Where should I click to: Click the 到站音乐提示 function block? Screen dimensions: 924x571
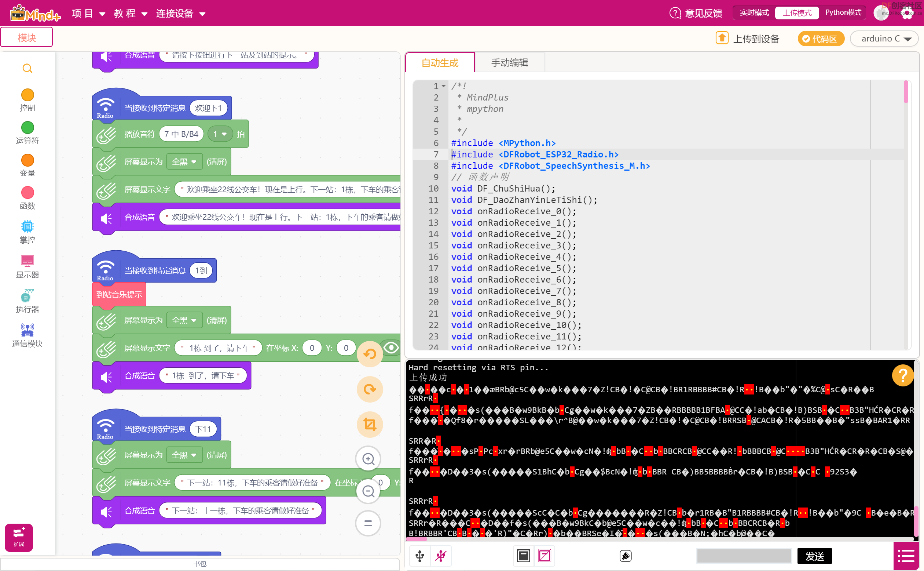click(x=119, y=295)
